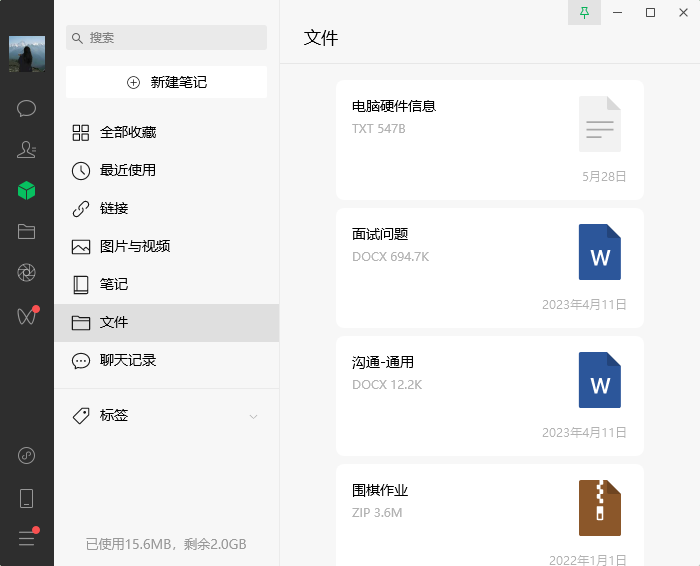
Task: Click the search magnifier icon
Action: pos(77,38)
